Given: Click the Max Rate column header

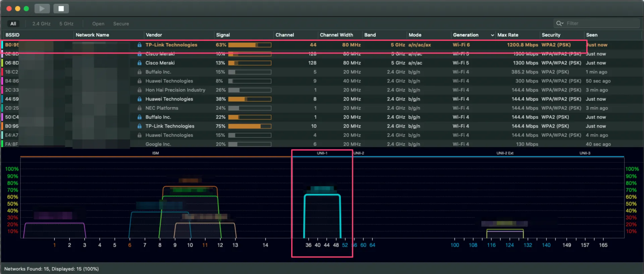Looking at the screenshot, I should click(x=508, y=35).
